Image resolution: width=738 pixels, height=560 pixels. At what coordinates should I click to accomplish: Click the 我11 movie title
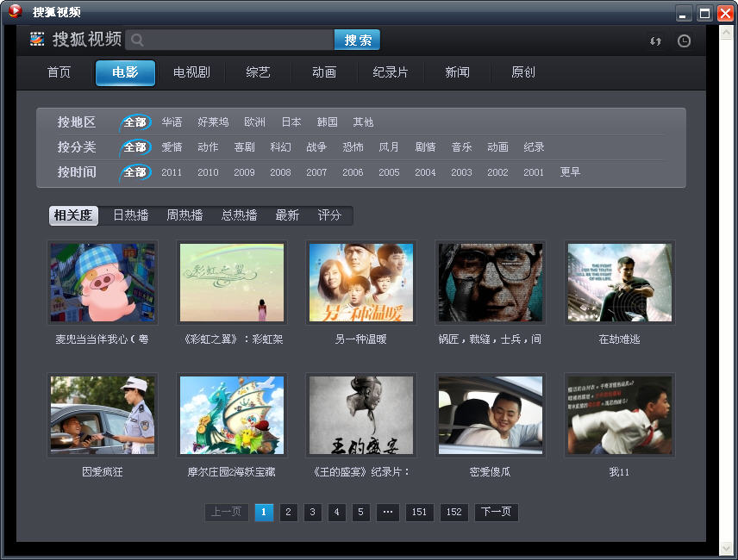tap(619, 471)
